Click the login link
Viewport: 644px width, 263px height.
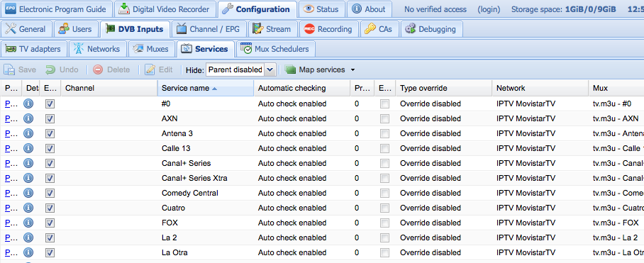489,9
